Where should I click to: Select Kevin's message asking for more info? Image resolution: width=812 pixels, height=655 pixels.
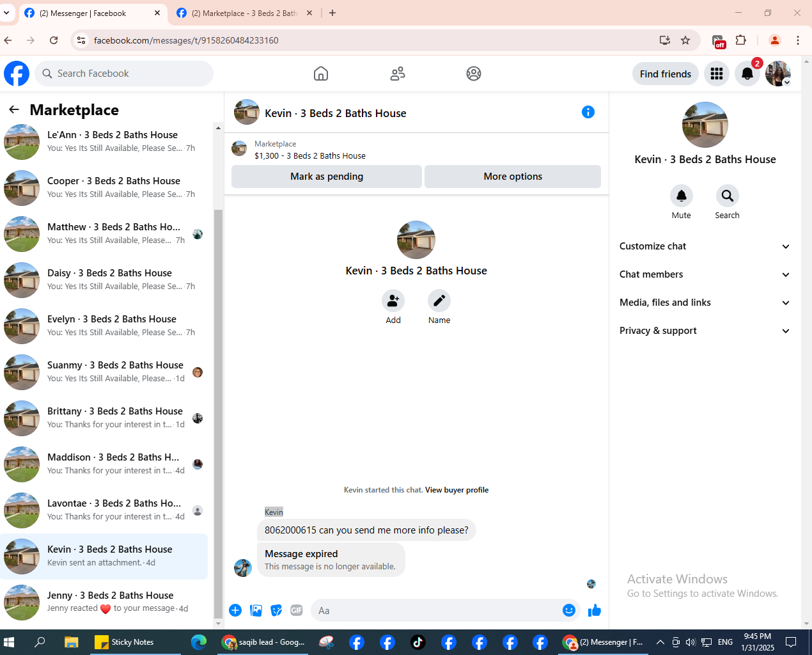(366, 530)
